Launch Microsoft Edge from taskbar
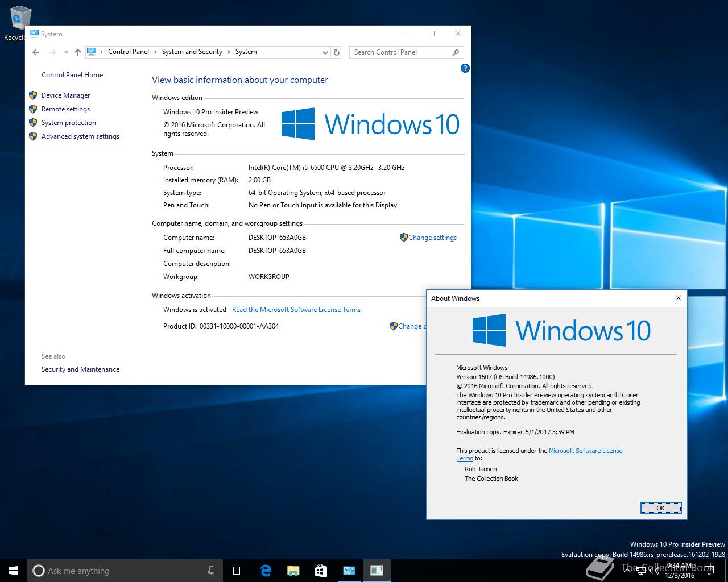The width and height of the screenshot is (728, 582). tap(266, 571)
